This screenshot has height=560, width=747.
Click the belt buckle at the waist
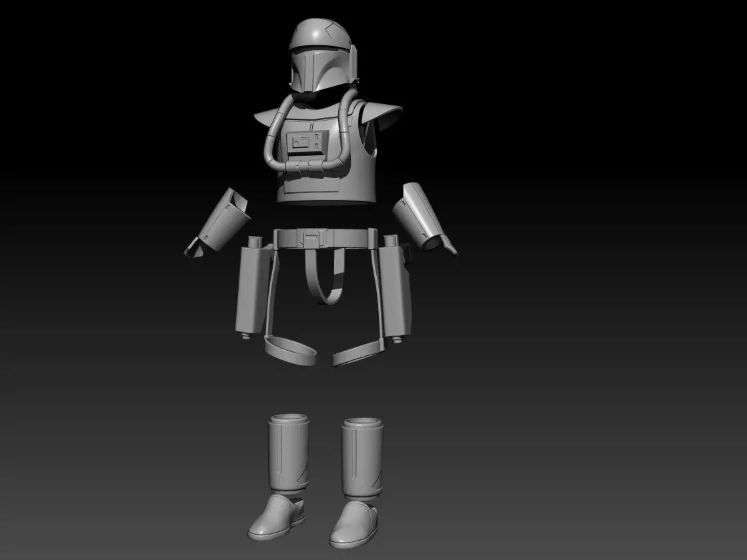[313, 237]
